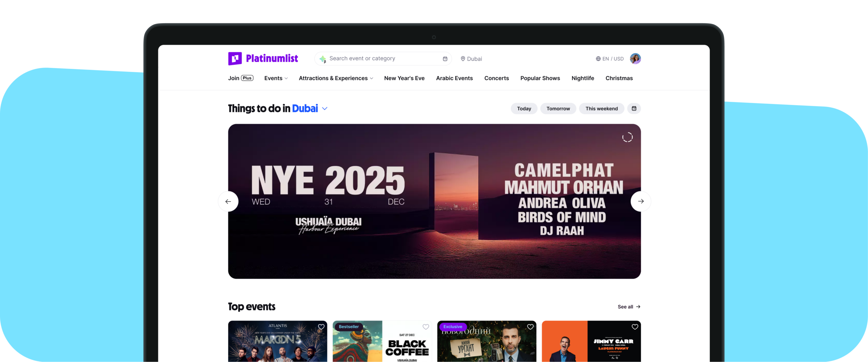Go to previous banner slide arrow
The height and width of the screenshot is (362, 868).
pyautogui.click(x=228, y=202)
